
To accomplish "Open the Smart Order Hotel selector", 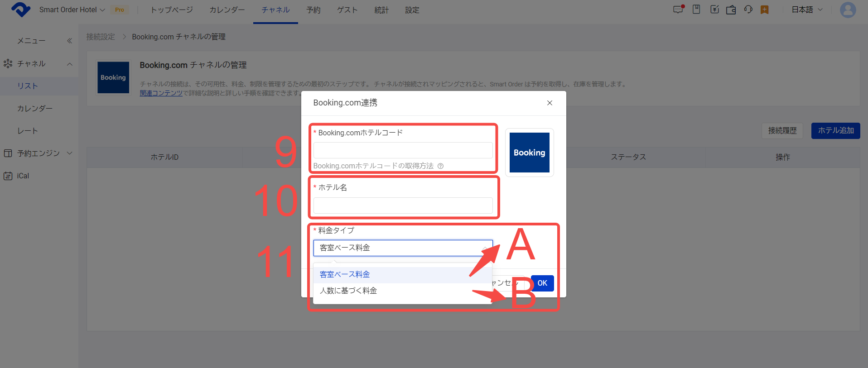I will pyautogui.click(x=72, y=10).
